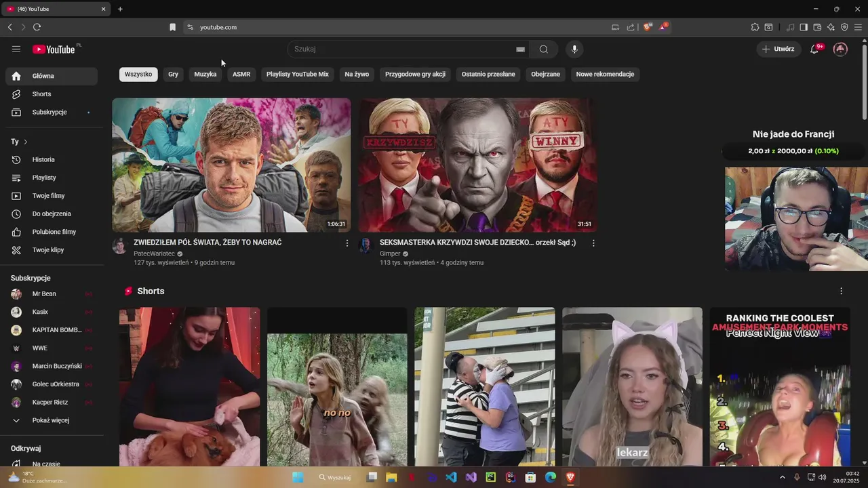Select the ASMR filter chip
The width and height of the screenshot is (868, 488).
(x=241, y=74)
